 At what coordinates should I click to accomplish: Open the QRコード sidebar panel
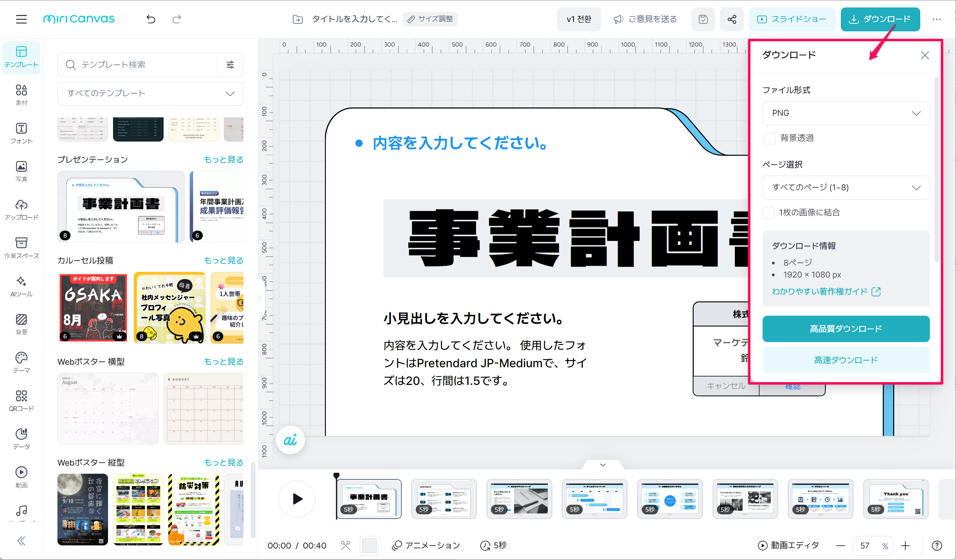[x=21, y=401]
